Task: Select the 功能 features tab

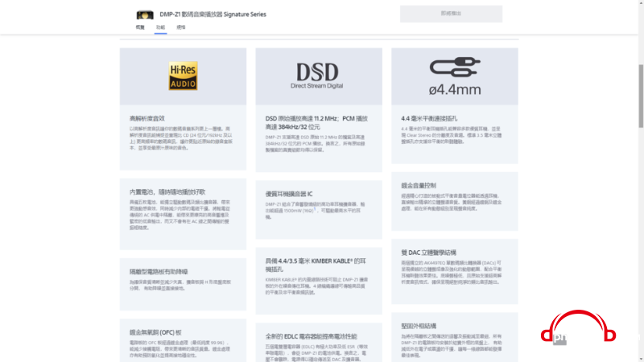Action: (x=160, y=27)
